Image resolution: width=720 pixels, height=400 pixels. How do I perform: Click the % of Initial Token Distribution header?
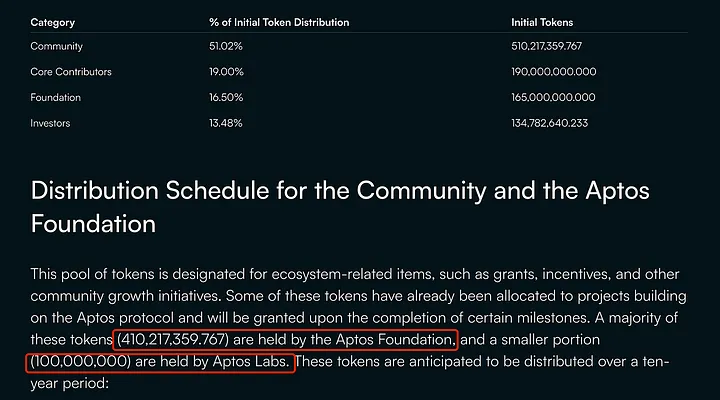(279, 22)
